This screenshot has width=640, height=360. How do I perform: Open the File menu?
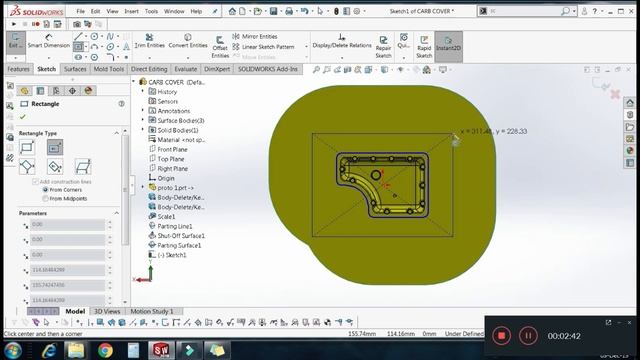pos(80,11)
